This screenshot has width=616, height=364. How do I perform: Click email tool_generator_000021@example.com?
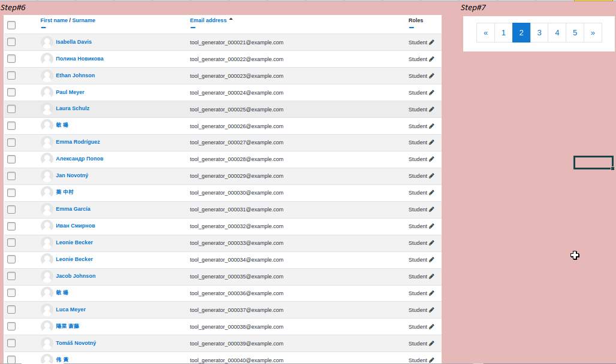tap(237, 43)
